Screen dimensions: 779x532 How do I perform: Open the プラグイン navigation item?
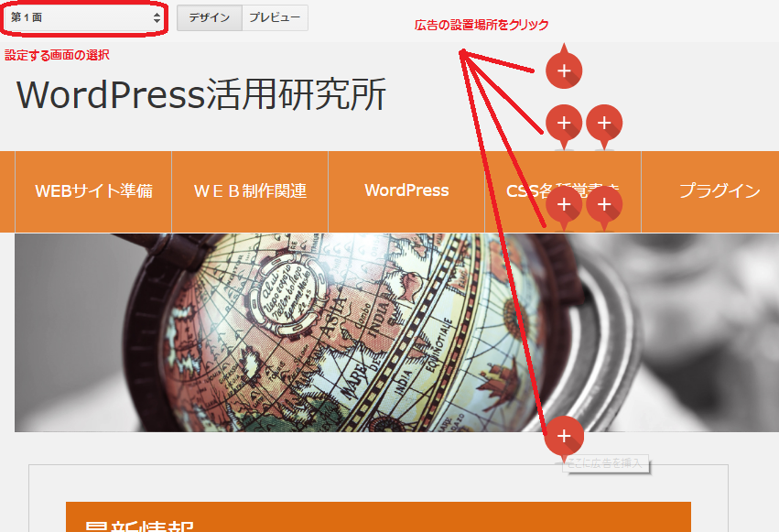click(719, 191)
